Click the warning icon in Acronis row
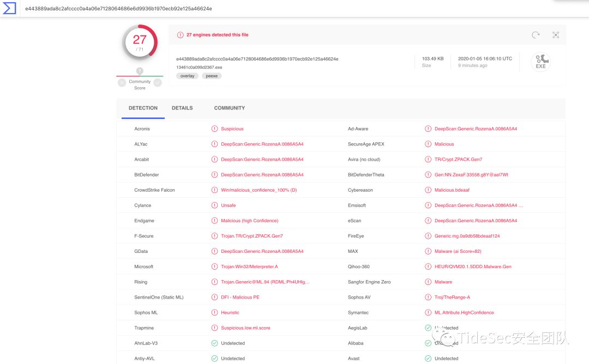Viewport: 589px width, 364px height. [214, 129]
